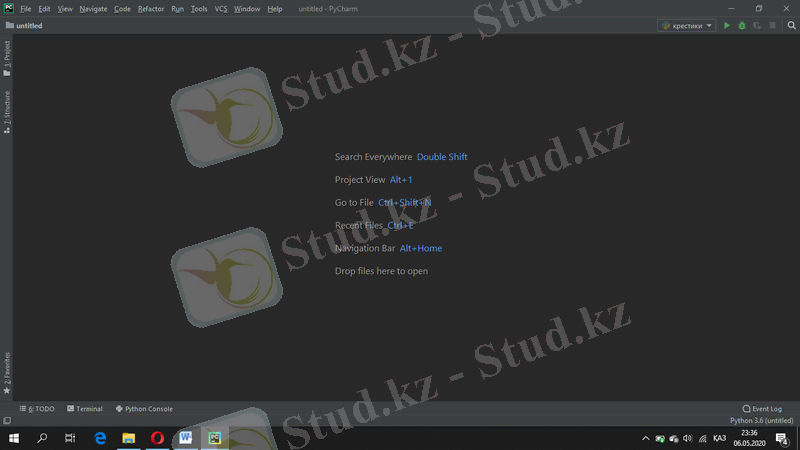The width and height of the screenshot is (800, 450).
Task: Click the Alt+Home shortcut text
Action: coord(421,248)
